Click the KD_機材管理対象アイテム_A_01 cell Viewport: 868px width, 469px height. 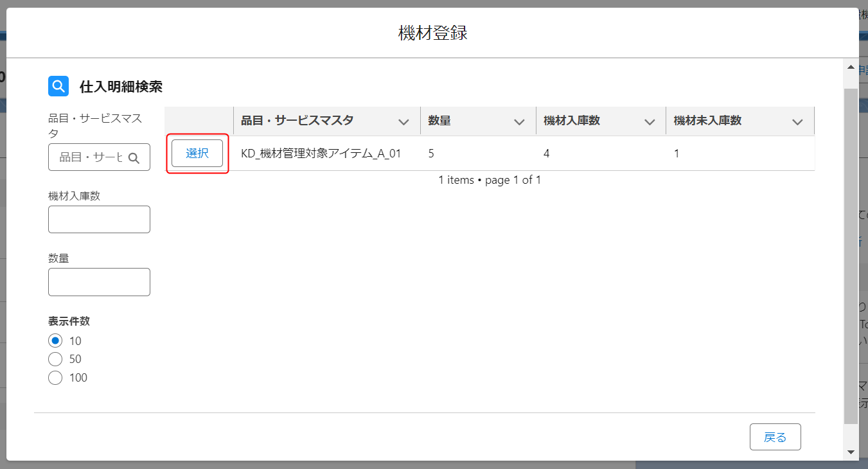[x=321, y=154]
